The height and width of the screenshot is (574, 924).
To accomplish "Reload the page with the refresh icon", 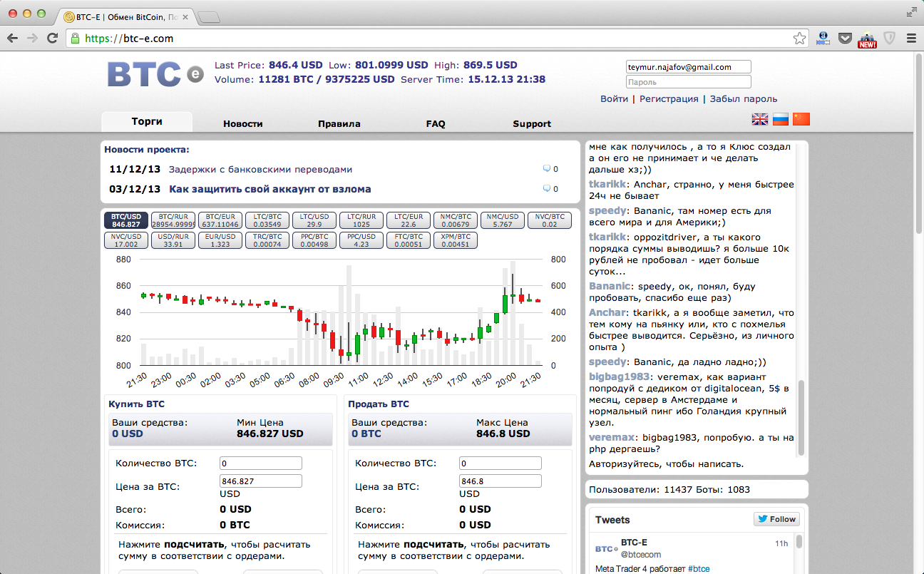I will tap(52, 39).
